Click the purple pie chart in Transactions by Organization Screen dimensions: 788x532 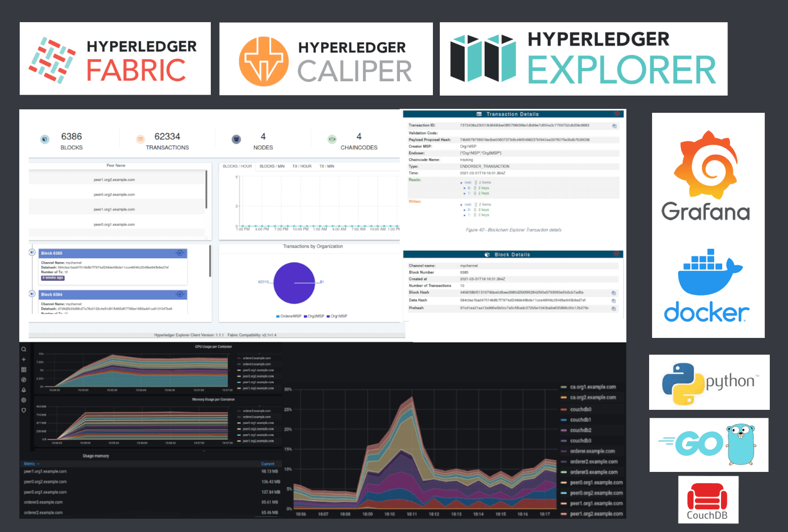point(294,283)
